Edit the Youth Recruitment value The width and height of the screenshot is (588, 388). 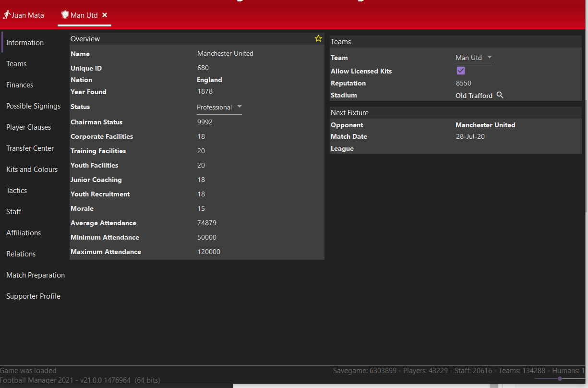[x=201, y=194]
